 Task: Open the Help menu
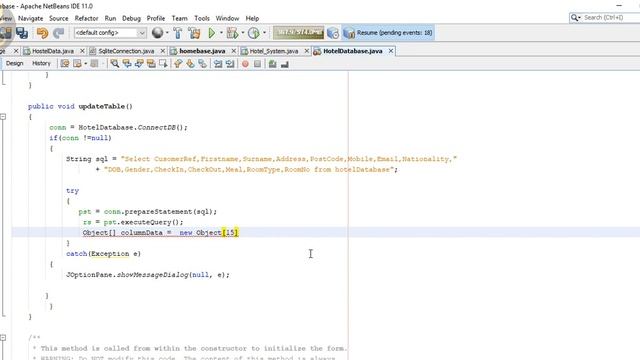pos(252,18)
